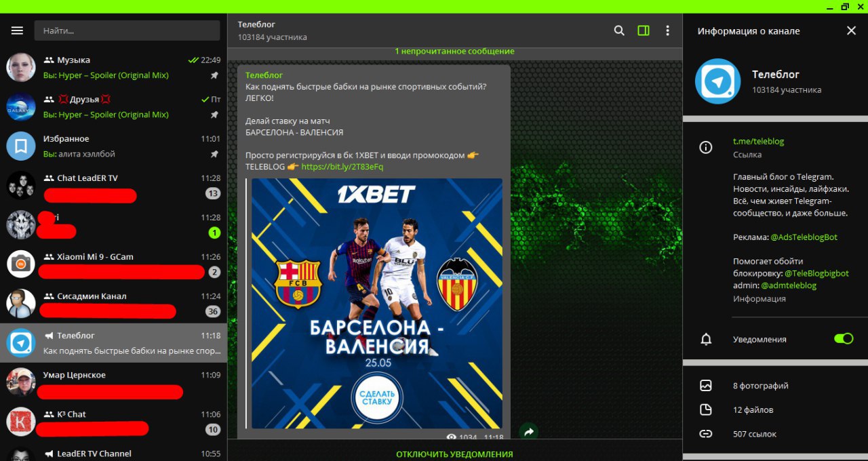Click the @TeleBlogbigbot mention
Image resolution: width=868 pixels, height=461 pixels.
click(816, 273)
